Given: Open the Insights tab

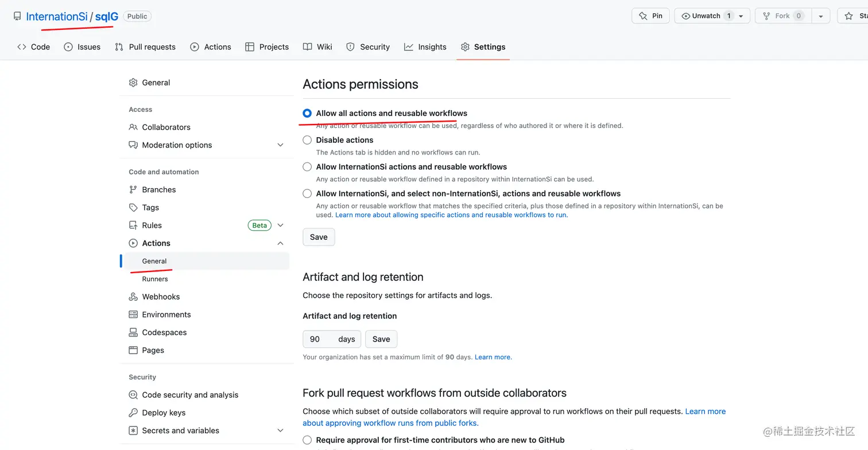Looking at the screenshot, I should pos(425,47).
